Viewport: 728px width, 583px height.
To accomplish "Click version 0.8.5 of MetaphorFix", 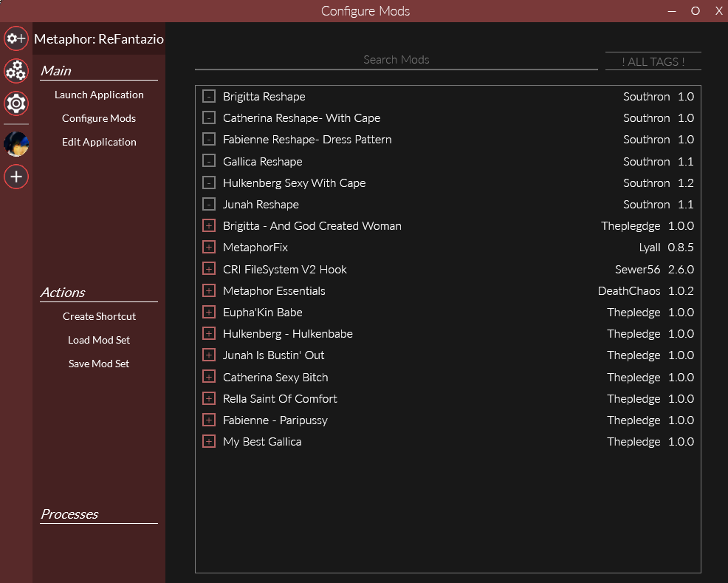I will point(681,248).
